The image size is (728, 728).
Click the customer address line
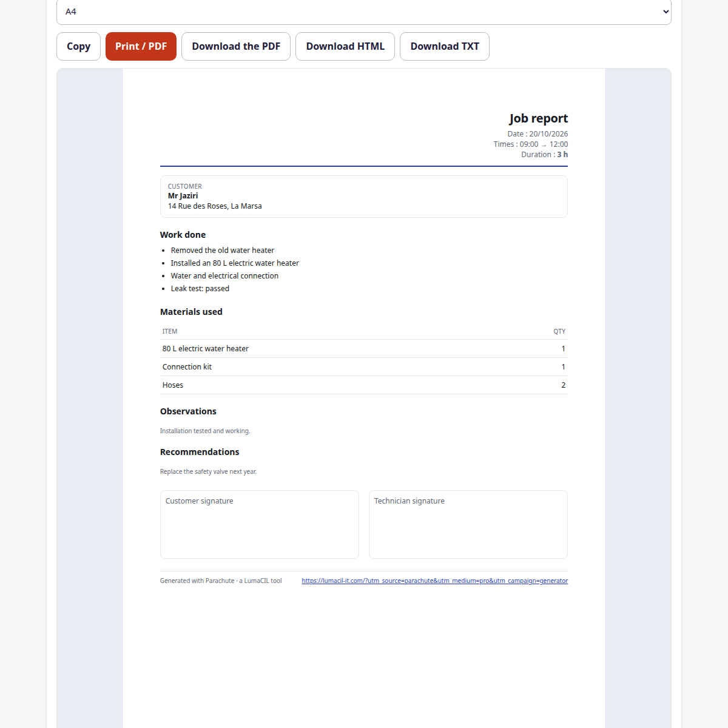pos(215,206)
